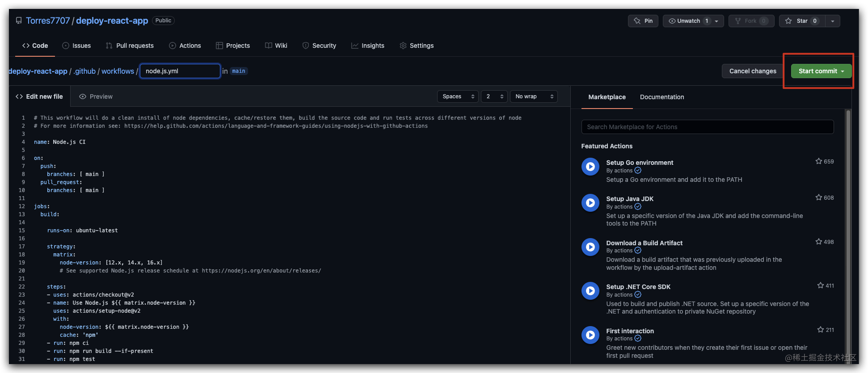Click the star icon next to 411

pos(821,285)
